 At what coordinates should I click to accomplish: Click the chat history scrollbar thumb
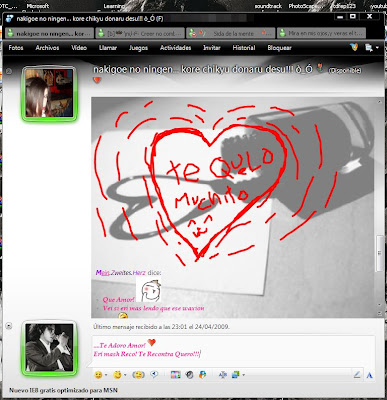click(x=379, y=253)
